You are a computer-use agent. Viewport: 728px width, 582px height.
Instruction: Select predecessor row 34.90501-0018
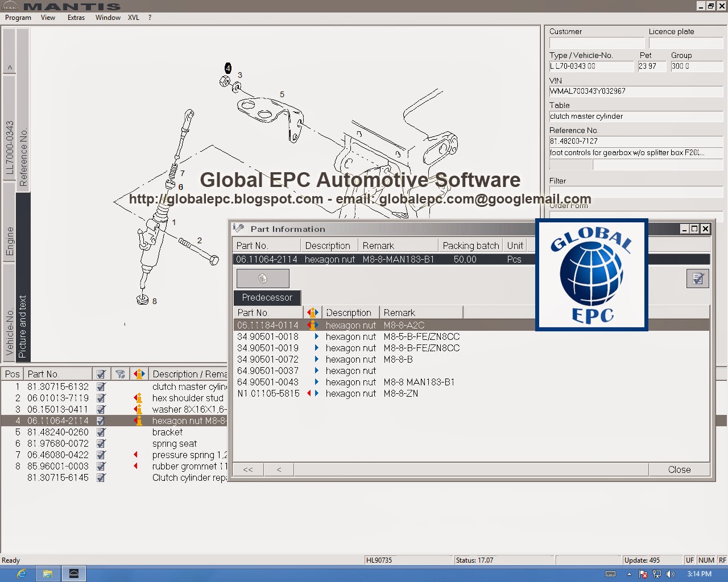(471, 336)
